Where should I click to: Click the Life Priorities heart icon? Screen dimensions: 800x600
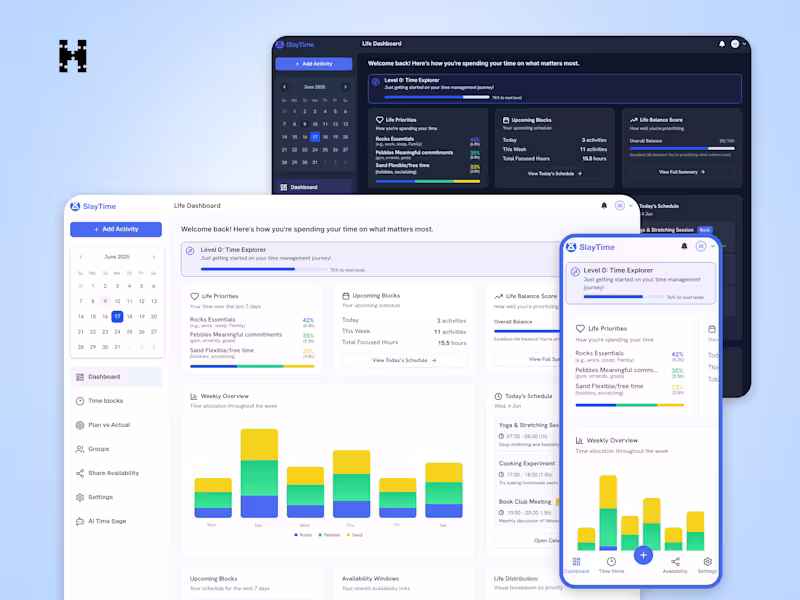point(192,295)
